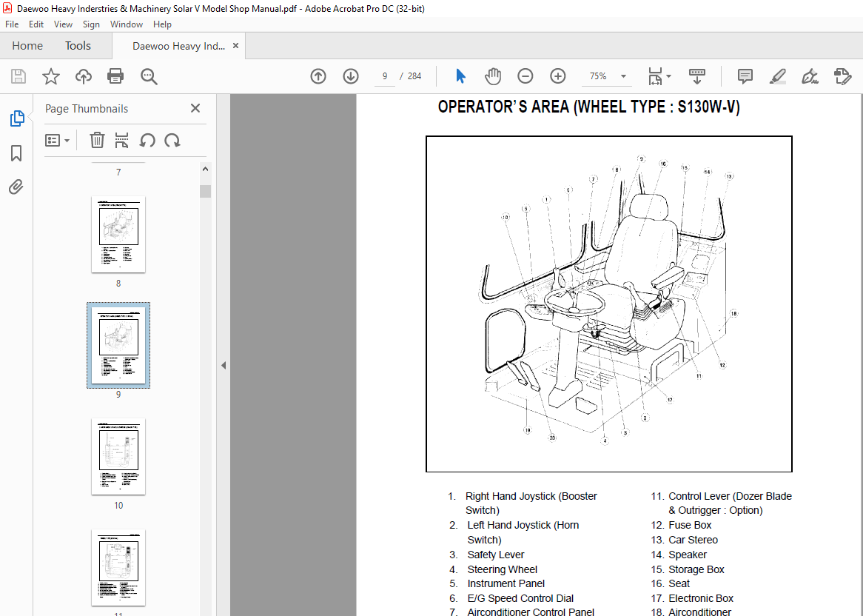Click the page number input field
Viewport: 863px width, 616px height.
385,76
